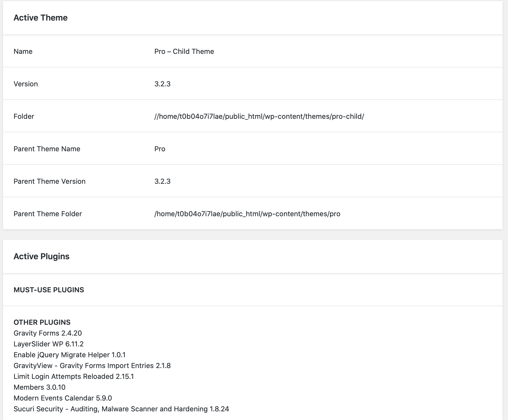Click the Folder row label
The height and width of the screenshot is (420, 508).
pyautogui.click(x=24, y=116)
